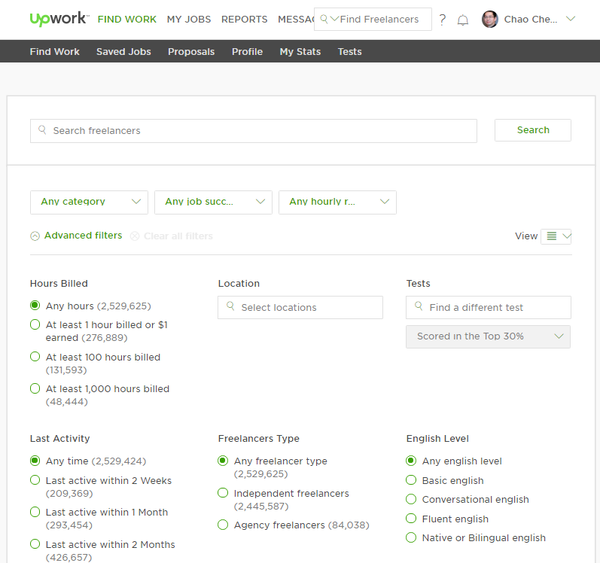
Task: Expand the Any job success dropdown
Action: pyautogui.click(x=214, y=202)
